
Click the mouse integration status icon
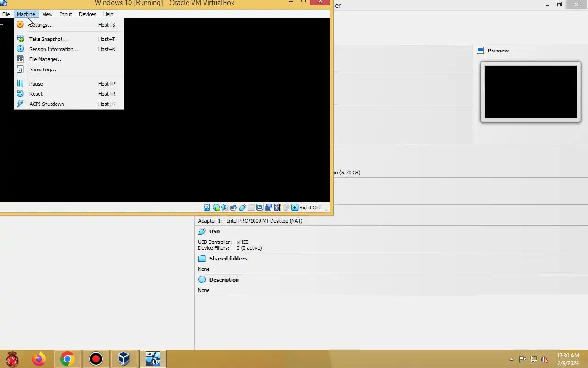(x=286, y=207)
